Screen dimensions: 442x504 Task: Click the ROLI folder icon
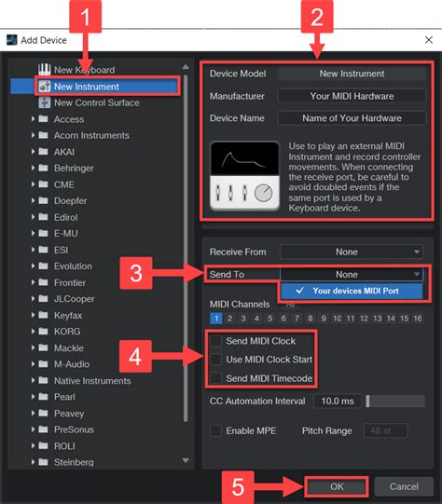[x=43, y=445]
